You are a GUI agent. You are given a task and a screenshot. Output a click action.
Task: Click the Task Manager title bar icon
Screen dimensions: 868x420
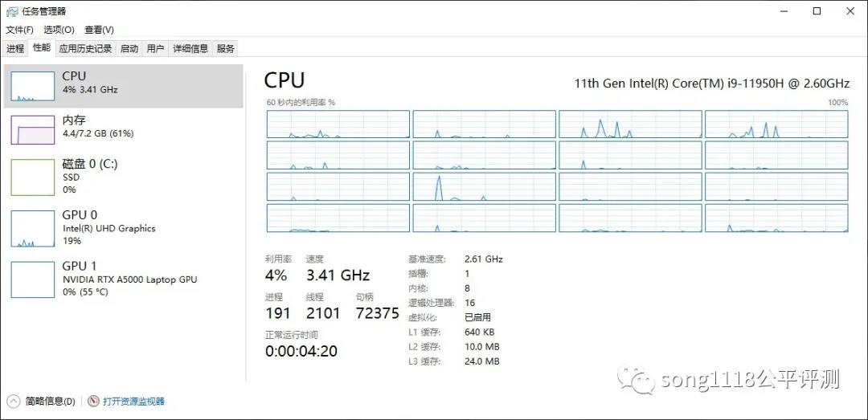[x=11, y=11]
